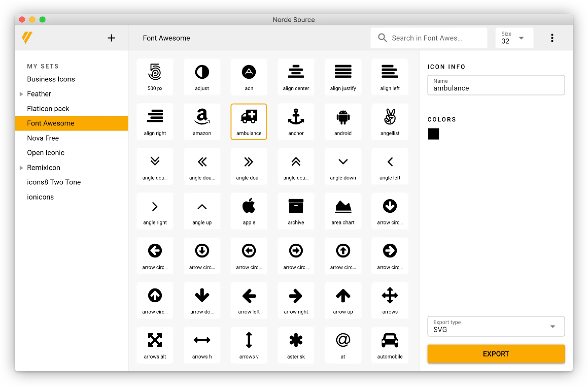Select the ambulance icon

point(249,121)
